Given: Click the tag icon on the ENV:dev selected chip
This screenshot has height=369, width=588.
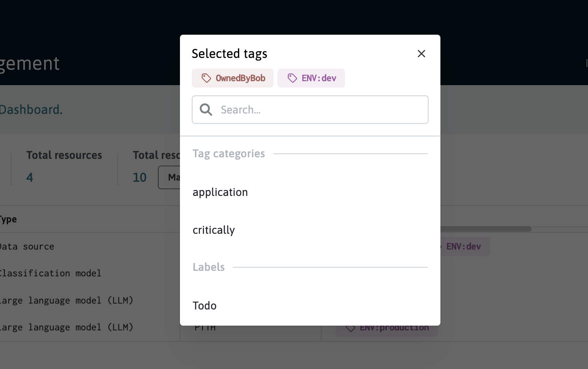Looking at the screenshot, I should (x=292, y=78).
